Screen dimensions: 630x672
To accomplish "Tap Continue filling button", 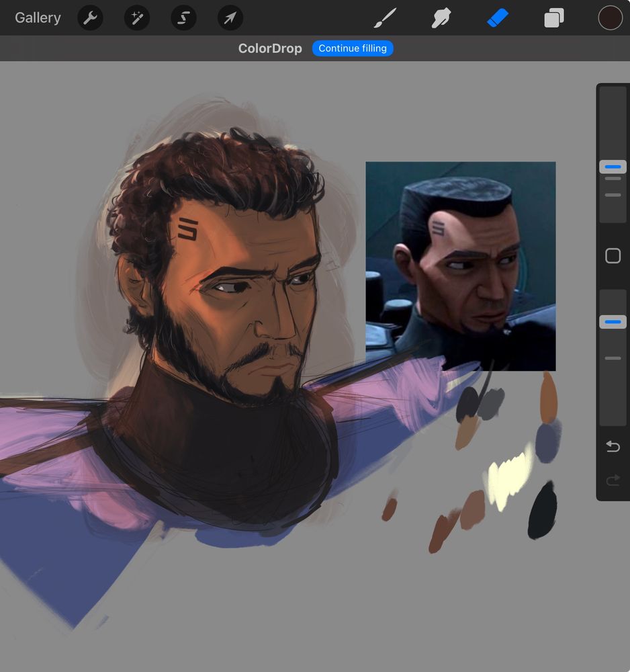I will 353,48.
